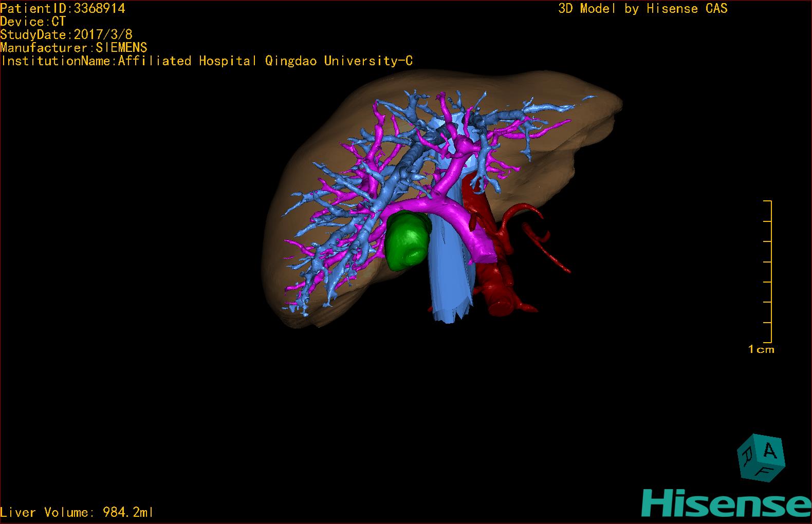Image resolution: width=812 pixels, height=524 pixels.
Task: Click the StudyDate:2017/3/8 line
Action: [x=66, y=34]
